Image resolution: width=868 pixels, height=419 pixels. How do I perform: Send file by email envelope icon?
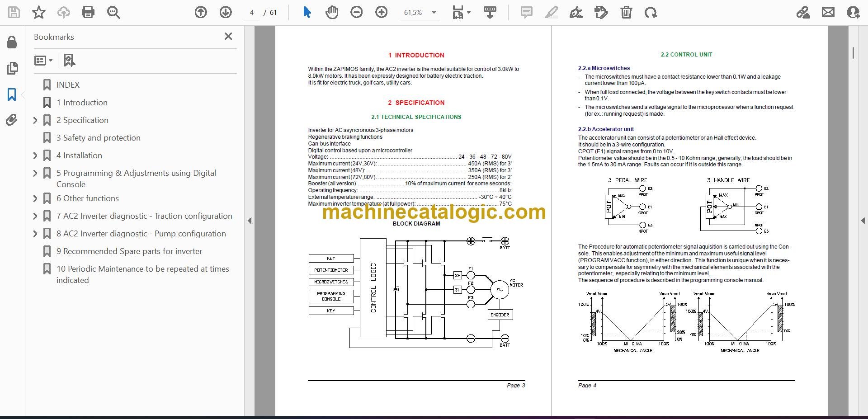(x=828, y=12)
